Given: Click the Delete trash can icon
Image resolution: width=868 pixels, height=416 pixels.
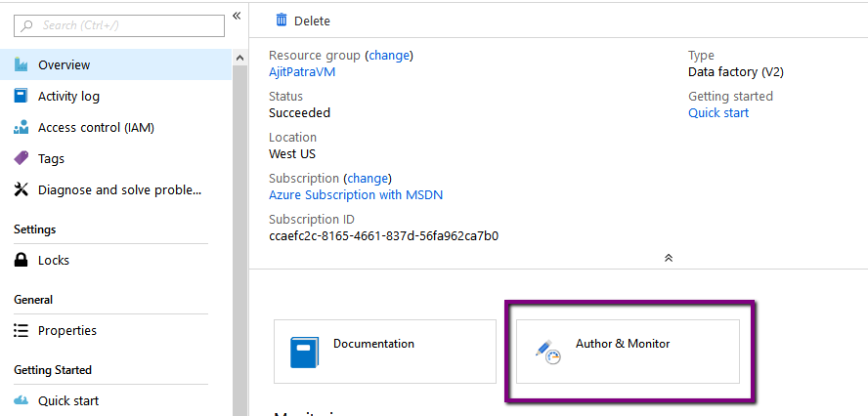Looking at the screenshot, I should pos(282,21).
